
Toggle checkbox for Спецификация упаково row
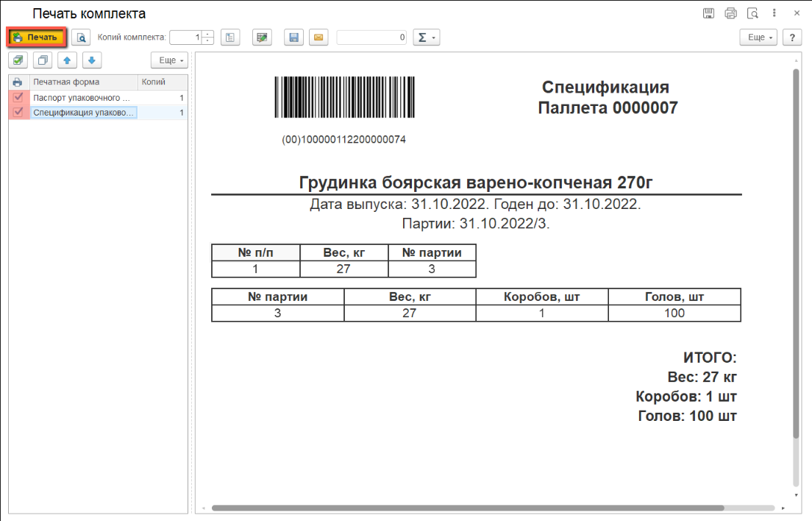tap(18, 113)
